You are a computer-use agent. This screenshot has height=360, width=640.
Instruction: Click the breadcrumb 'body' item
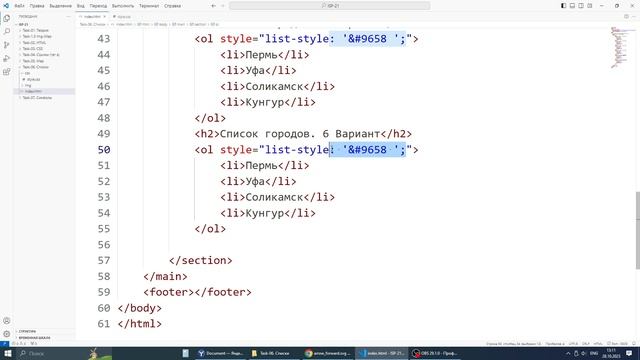(x=160, y=24)
